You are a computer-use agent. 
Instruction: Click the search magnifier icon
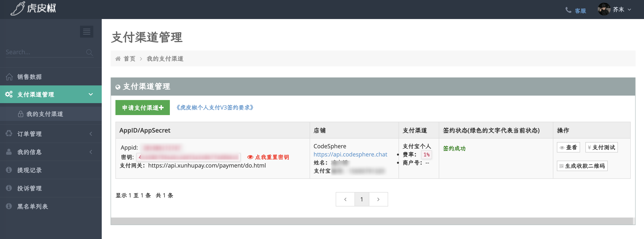point(89,52)
